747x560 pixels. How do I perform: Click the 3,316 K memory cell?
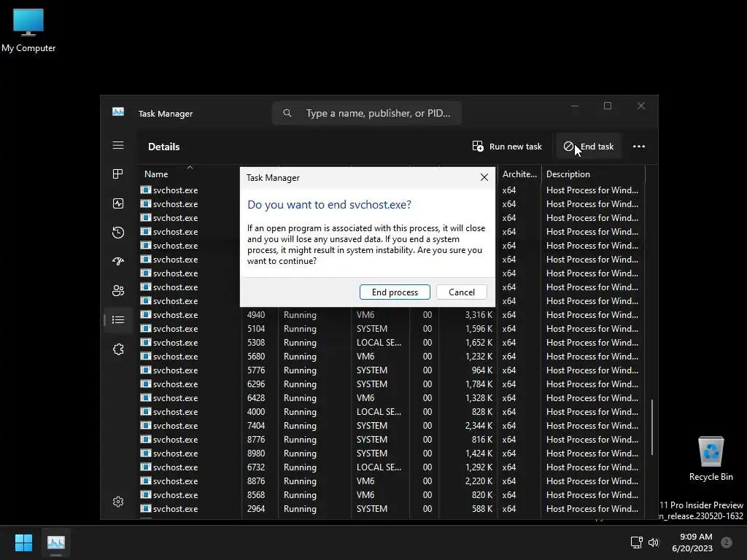click(479, 315)
